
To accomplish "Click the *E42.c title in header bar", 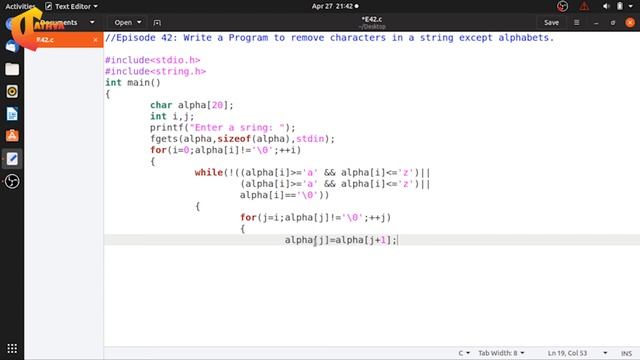I will [x=371, y=19].
